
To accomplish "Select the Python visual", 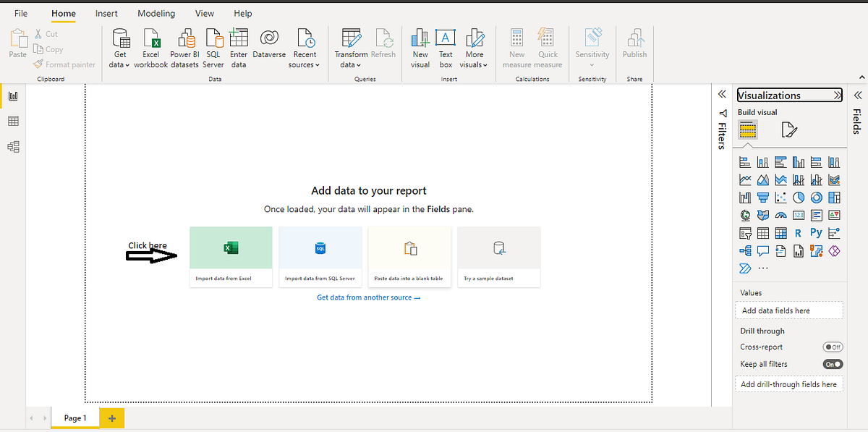I will coord(816,232).
